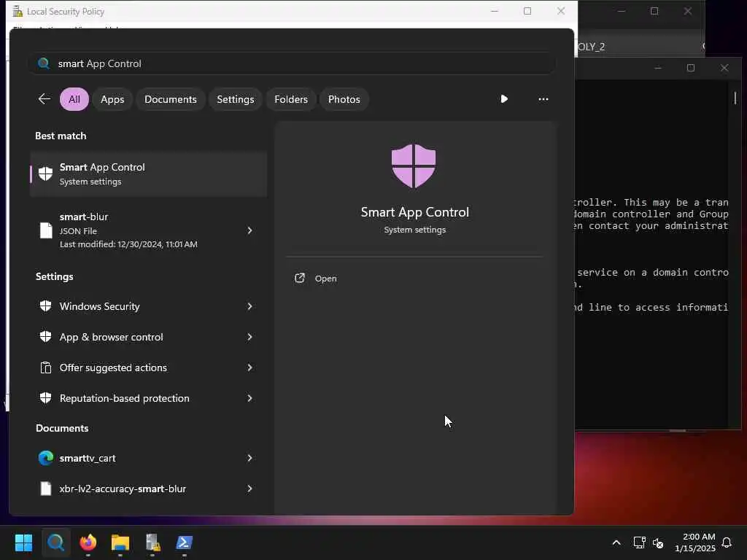Open Reputation-based protection result
Screen dimensions: 747x560
[x=149, y=398]
